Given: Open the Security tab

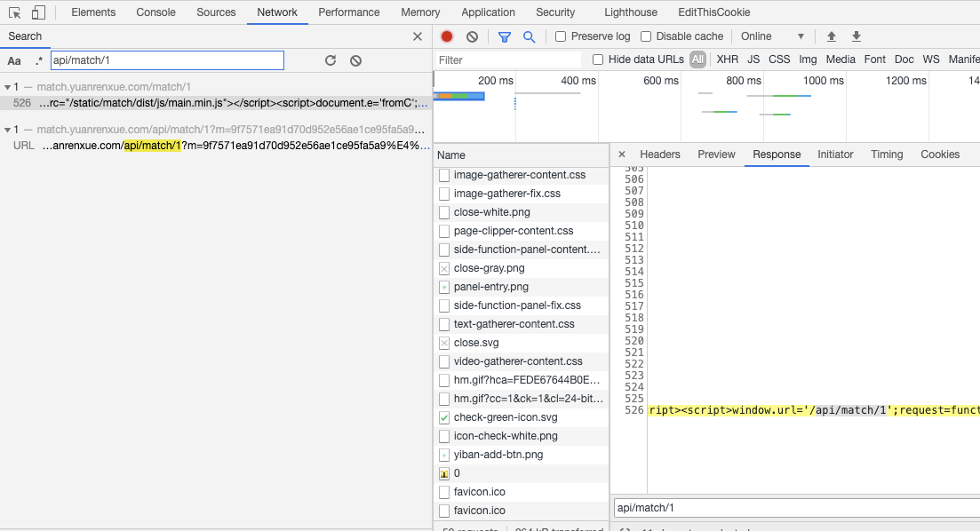Looking at the screenshot, I should (x=555, y=12).
